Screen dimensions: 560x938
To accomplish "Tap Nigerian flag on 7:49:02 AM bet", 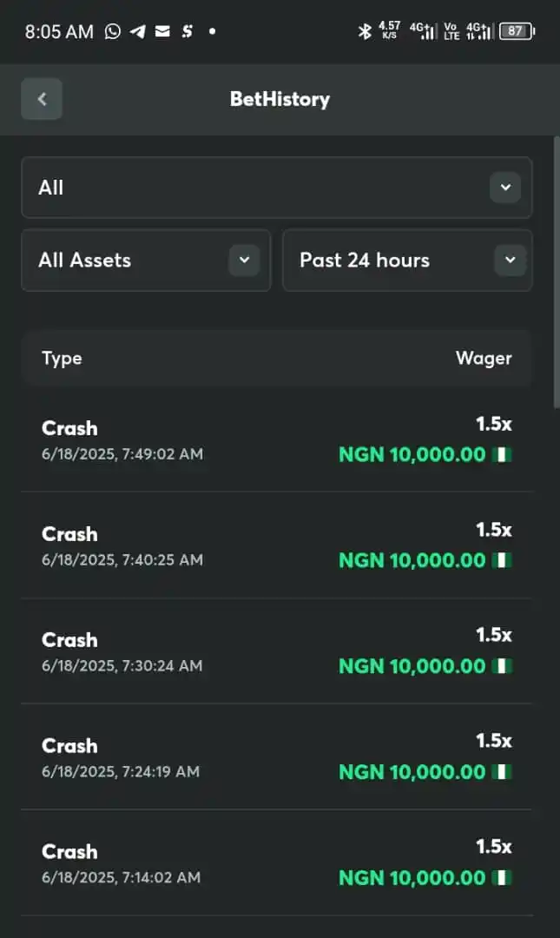I will pos(502,454).
